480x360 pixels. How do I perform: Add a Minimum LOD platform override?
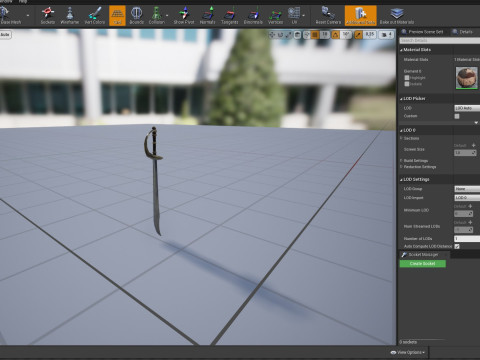pos(470,207)
